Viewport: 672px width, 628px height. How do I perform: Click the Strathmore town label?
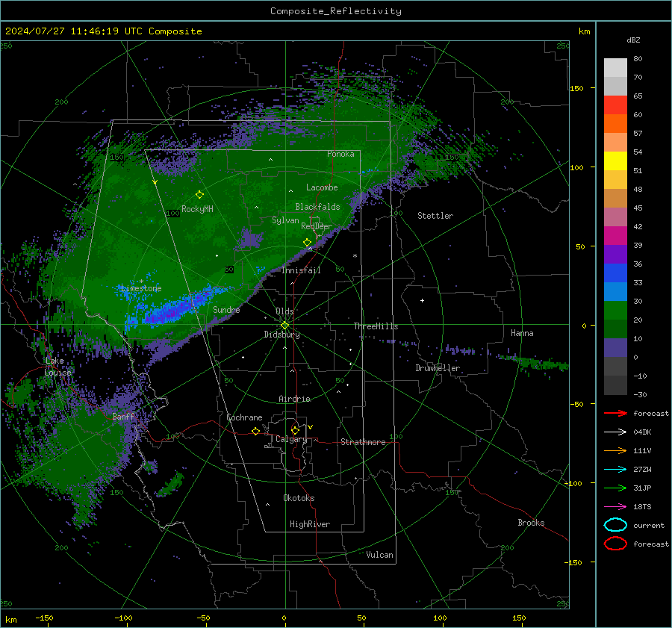(363, 442)
